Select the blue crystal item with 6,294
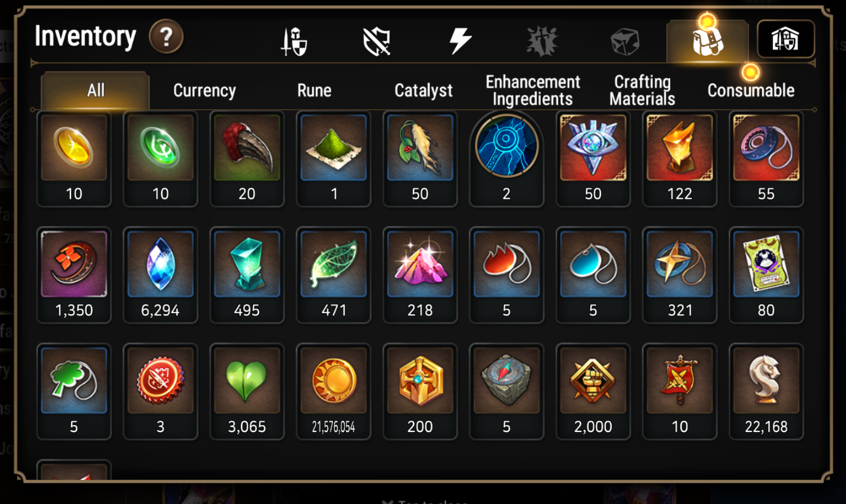 (161, 275)
